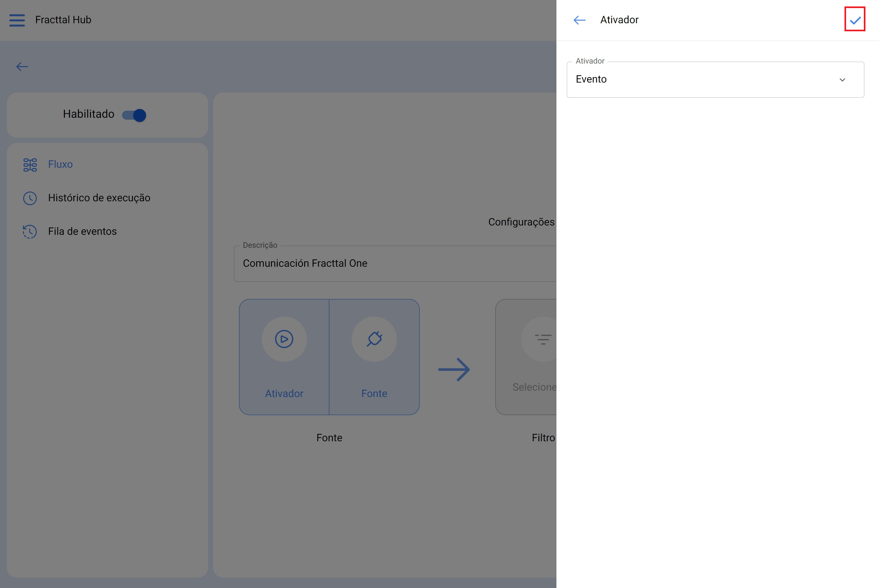This screenshot has height=588, width=879.
Task: Toggle the Habilitado switch
Action: 134,115
